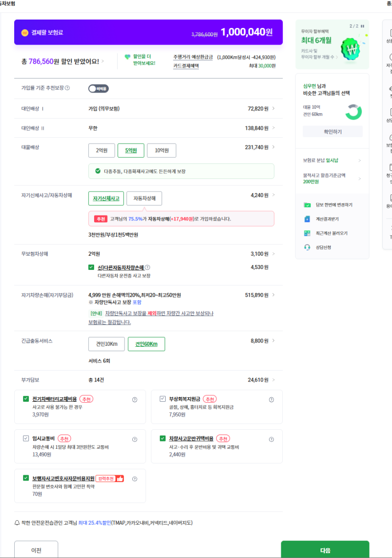Open 보험료 분납 일시납 chevron
392x558 pixels.
360,161
